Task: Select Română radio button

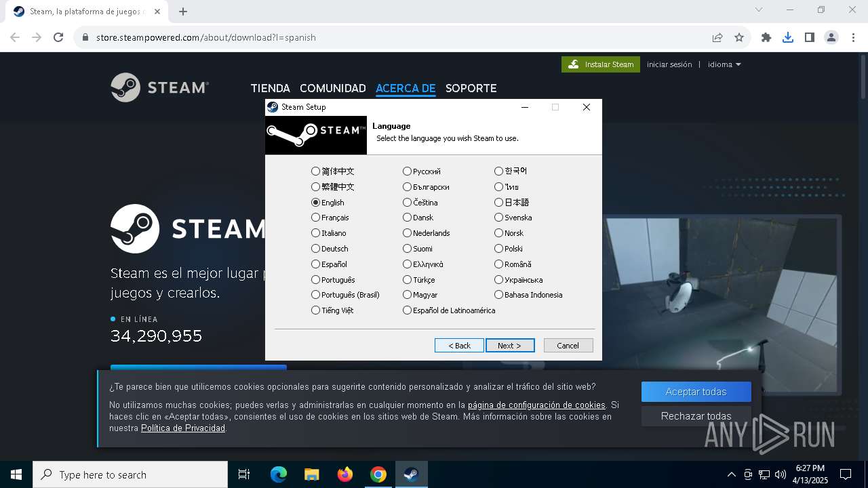Action: tap(513, 264)
